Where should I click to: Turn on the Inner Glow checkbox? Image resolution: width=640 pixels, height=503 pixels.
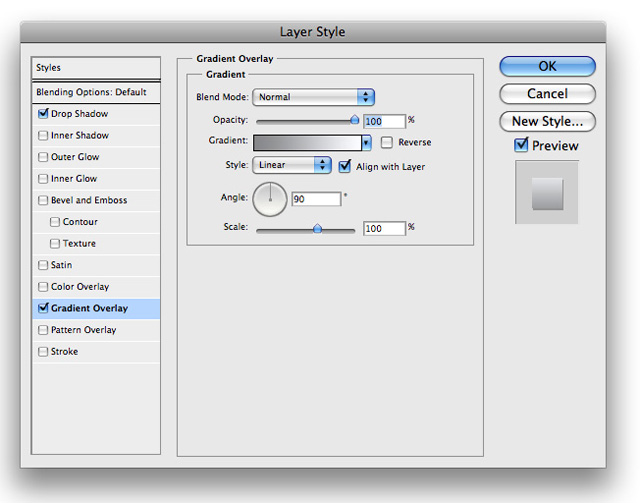43,178
